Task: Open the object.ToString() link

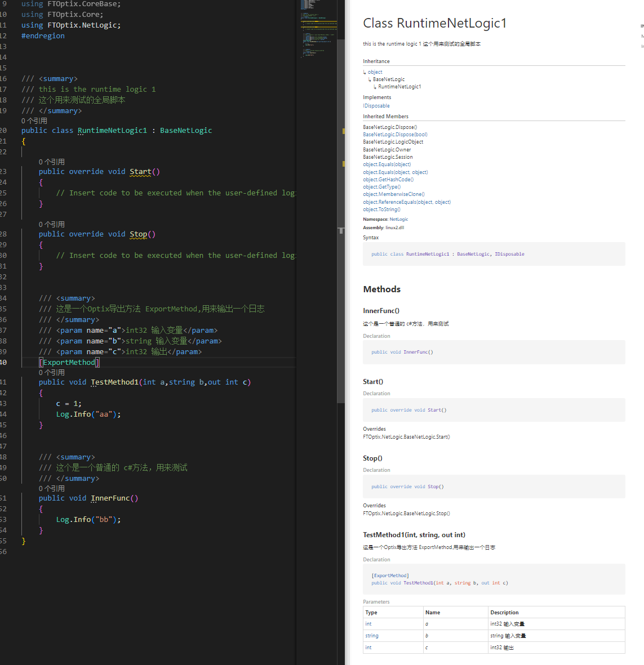Action: (x=381, y=209)
